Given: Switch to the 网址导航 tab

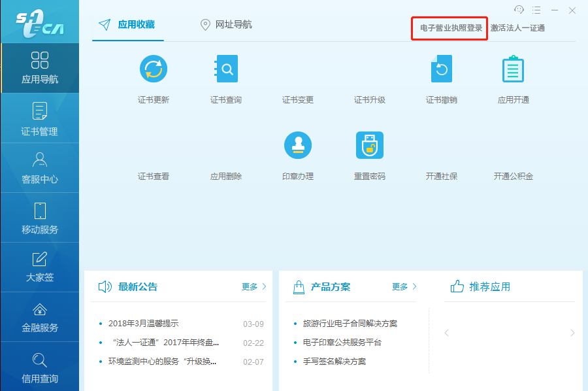Looking at the screenshot, I should (226, 25).
